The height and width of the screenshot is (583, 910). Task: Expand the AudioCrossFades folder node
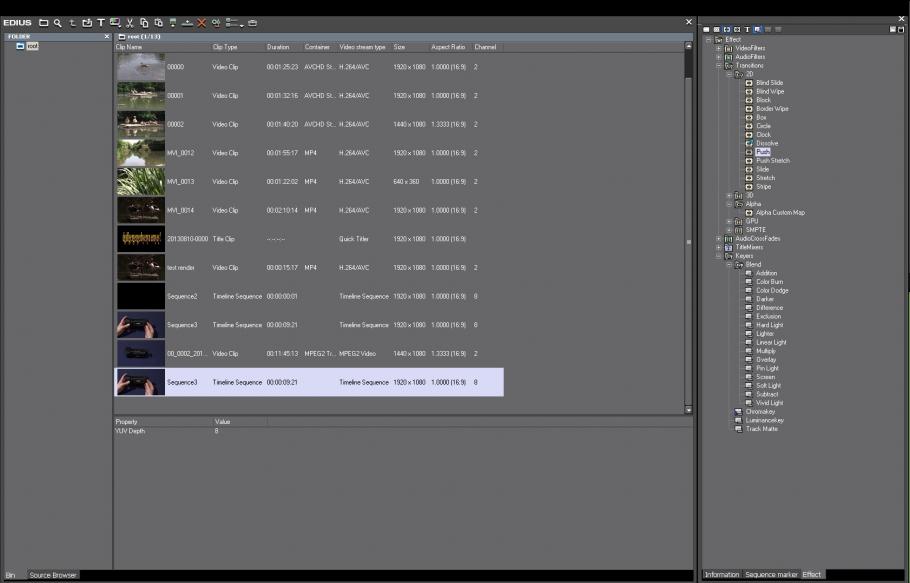[718, 239]
